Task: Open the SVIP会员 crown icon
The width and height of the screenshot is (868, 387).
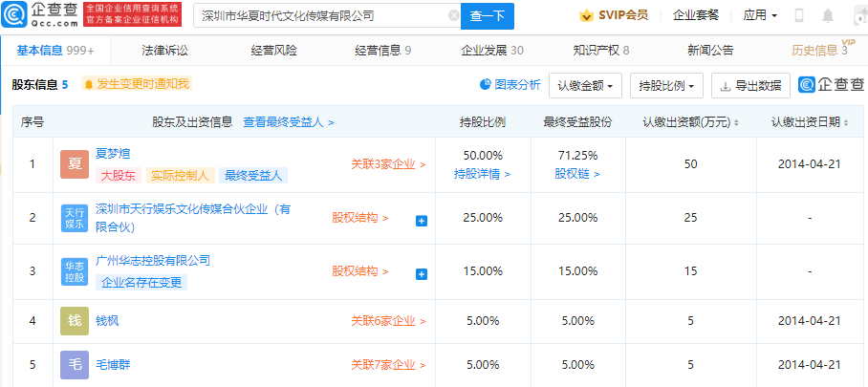Action: 586,15
